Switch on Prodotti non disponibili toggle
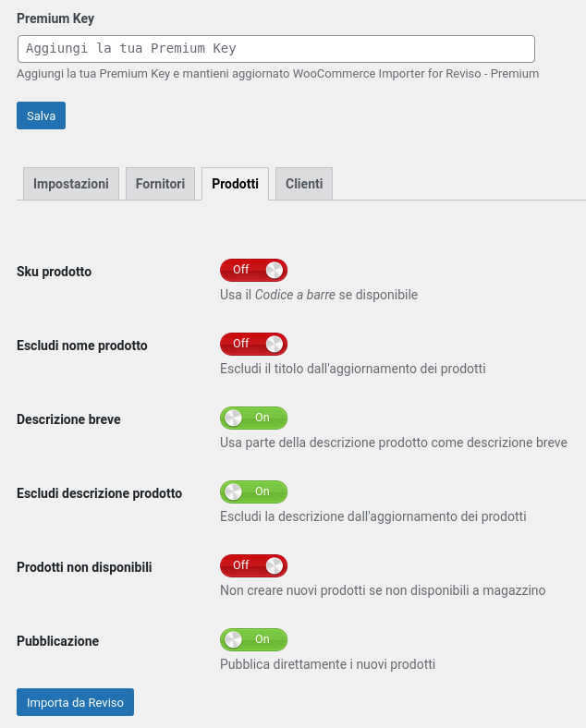The height and width of the screenshot is (728, 586). click(x=253, y=565)
